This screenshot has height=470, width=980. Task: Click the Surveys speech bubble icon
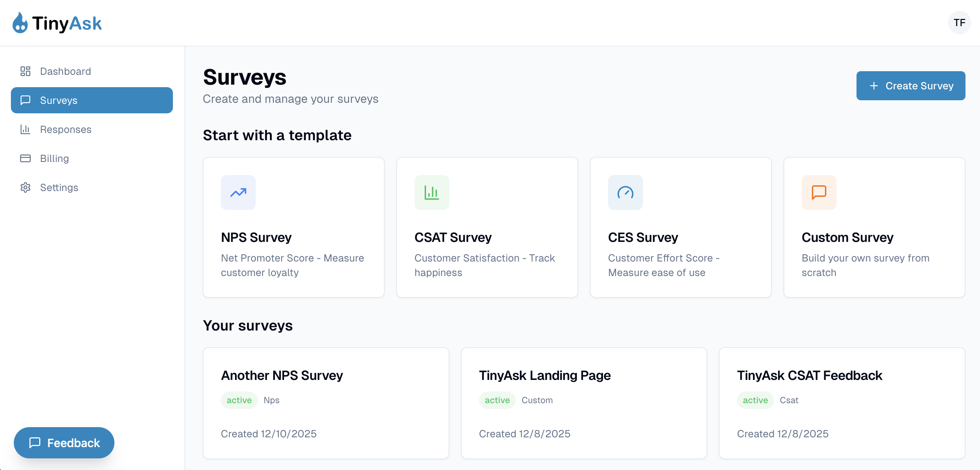tap(25, 100)
